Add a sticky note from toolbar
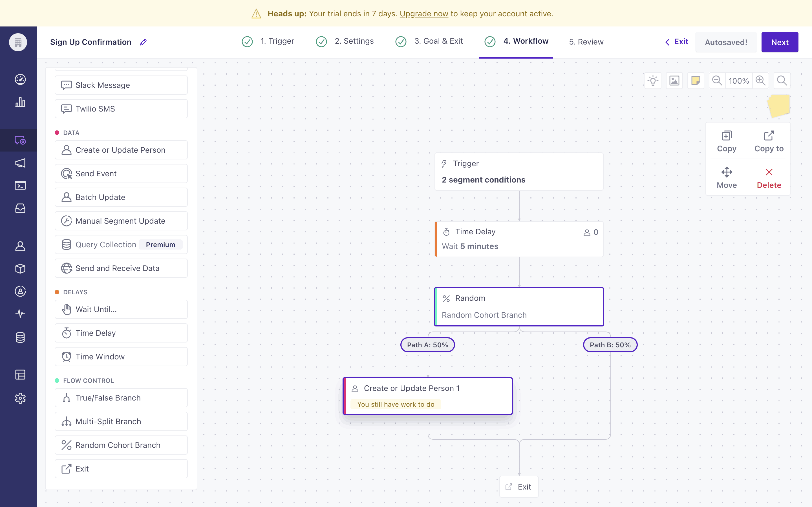Image resolution: width=812 pixels, height=507 pixels. click(x=696, y=81)
